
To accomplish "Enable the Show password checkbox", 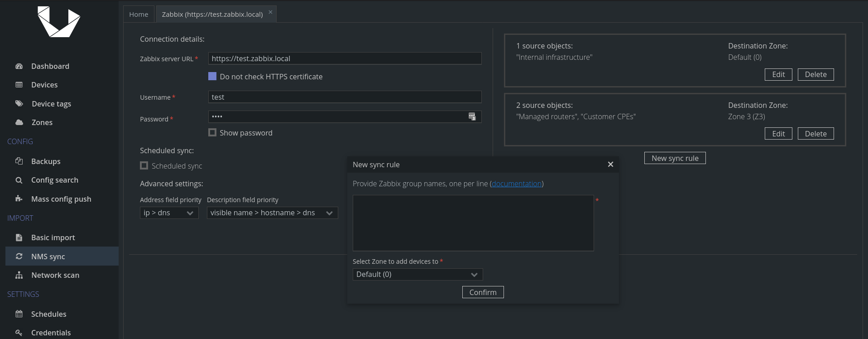I will click(212, 133).
